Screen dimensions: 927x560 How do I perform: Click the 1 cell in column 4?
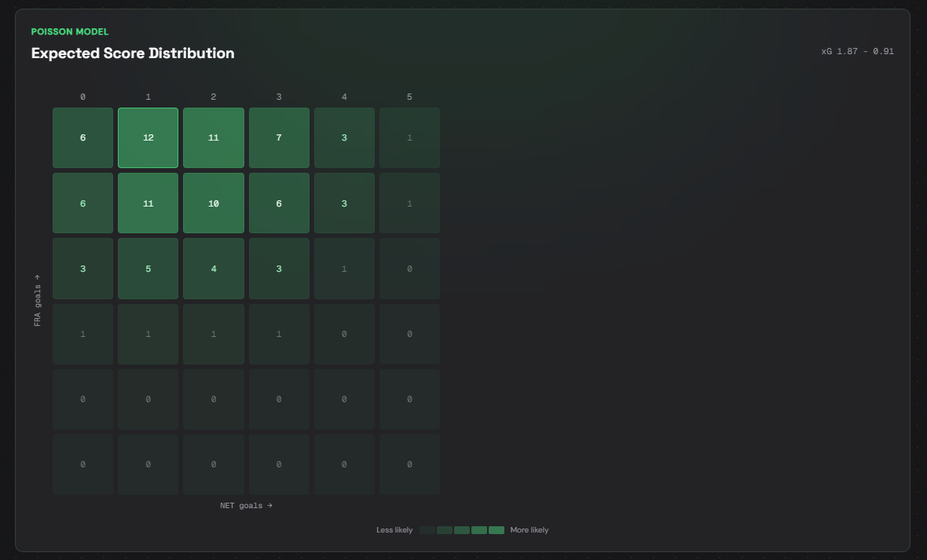[x=344, y=269]
